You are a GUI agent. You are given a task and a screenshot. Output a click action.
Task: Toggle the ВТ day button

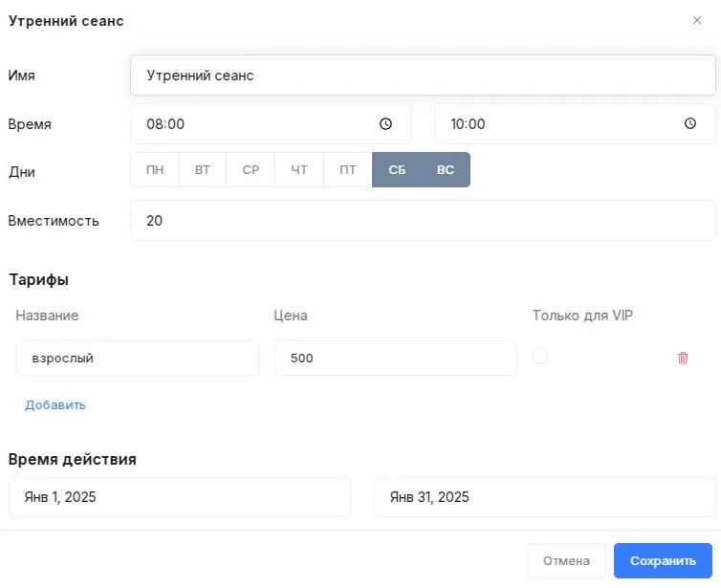coord(203,170)
